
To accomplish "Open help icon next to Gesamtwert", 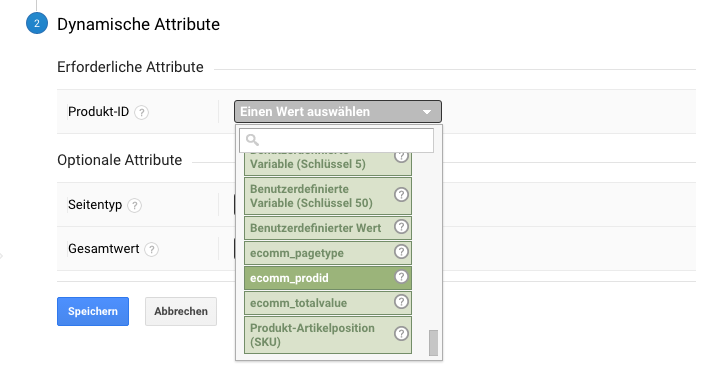I will [152, 249].
